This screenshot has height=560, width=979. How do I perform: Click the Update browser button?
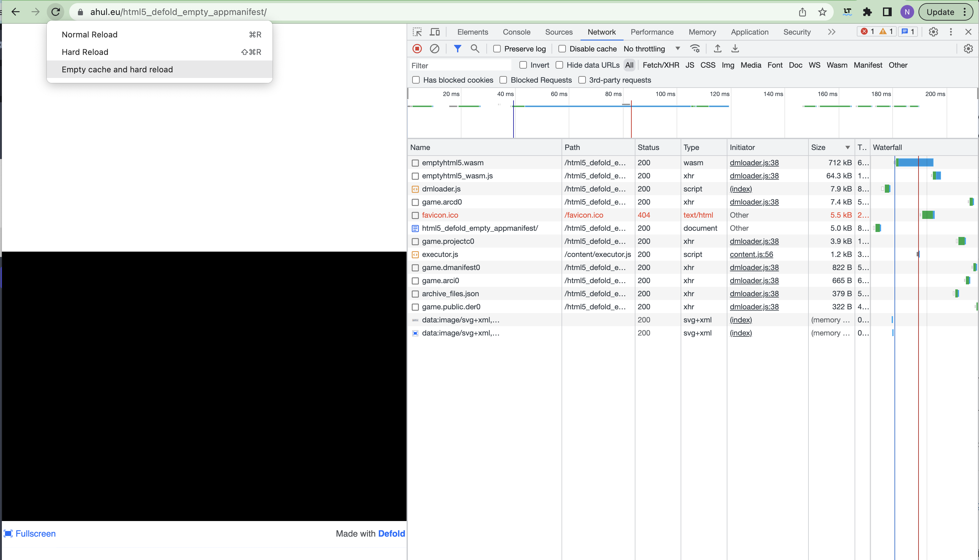(946, 12)
